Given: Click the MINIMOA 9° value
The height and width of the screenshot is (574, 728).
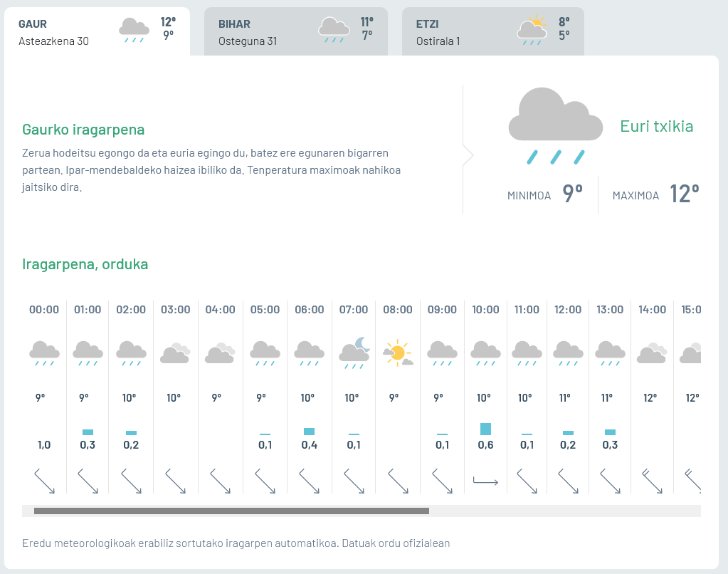Looking at the screenshot, I should pyautogui.click(x=572, y=193).
